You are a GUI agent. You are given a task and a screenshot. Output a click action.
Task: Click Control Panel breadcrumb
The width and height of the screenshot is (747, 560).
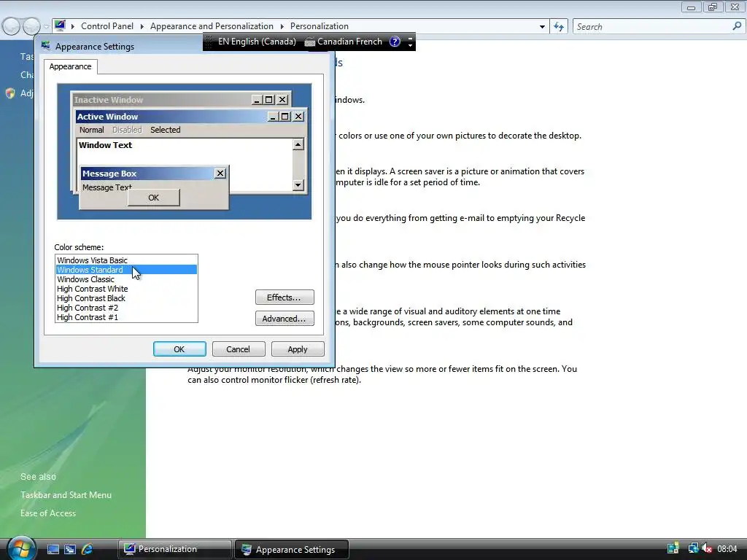click(107, 26)
